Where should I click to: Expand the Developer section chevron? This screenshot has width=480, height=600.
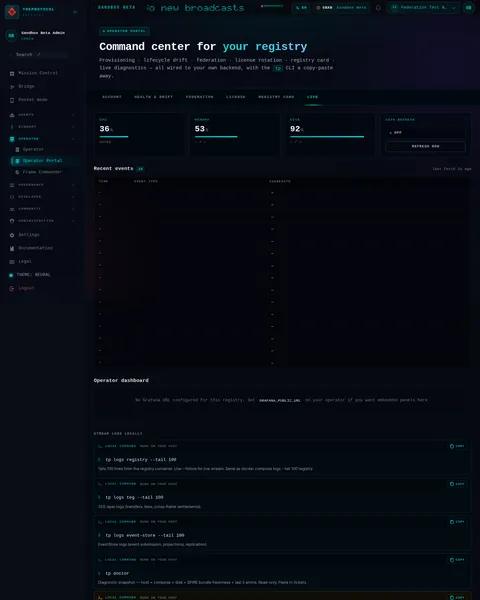tap(73, 197)
